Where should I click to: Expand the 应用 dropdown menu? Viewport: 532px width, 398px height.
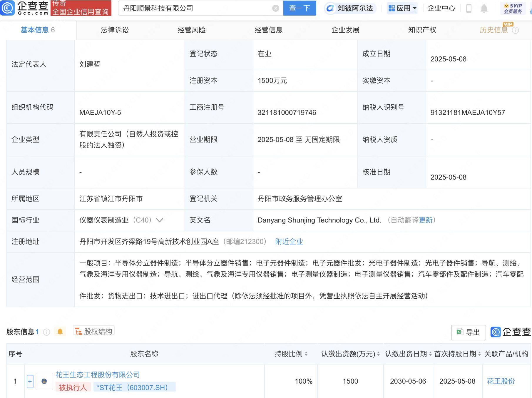click(402, 8)
